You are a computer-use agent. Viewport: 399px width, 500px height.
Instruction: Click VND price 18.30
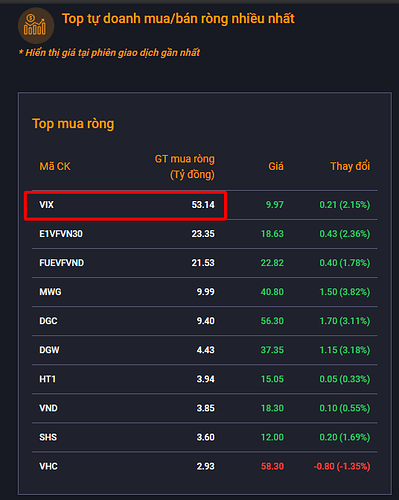coord(272,408)
